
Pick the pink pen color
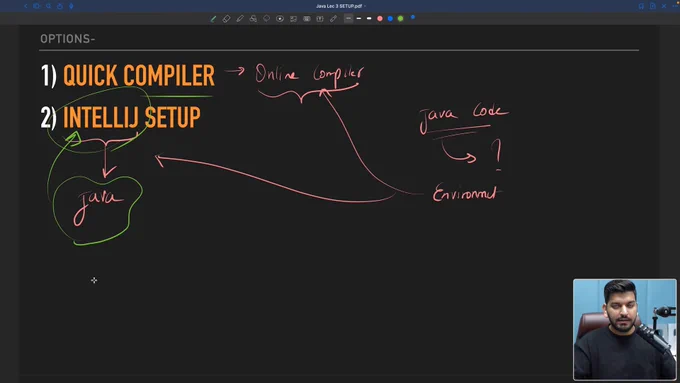pos(380,19)
